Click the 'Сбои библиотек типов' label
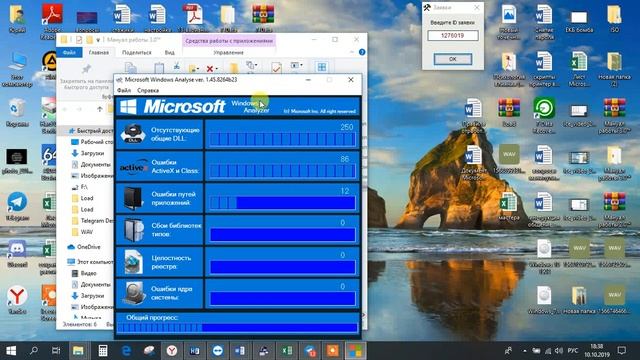The width and height of the screenshot is (640, 360). click(x=176, y=230)
